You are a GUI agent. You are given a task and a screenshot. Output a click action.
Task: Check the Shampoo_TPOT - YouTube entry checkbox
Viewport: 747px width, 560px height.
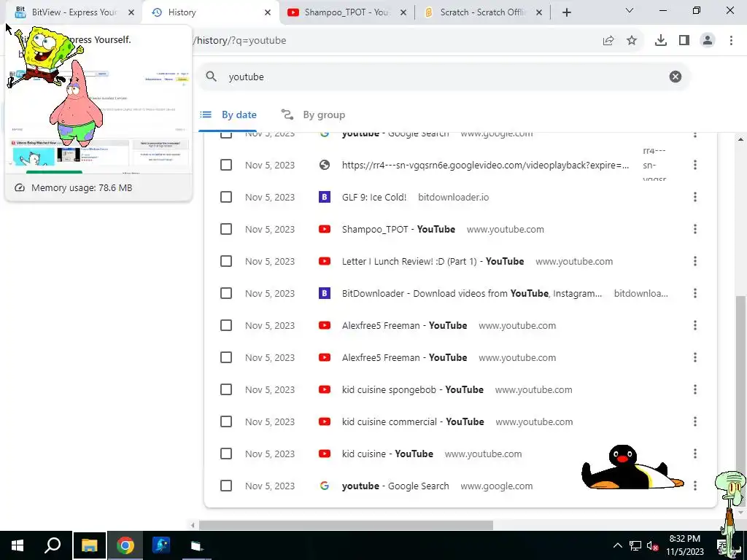click(226, 229)
